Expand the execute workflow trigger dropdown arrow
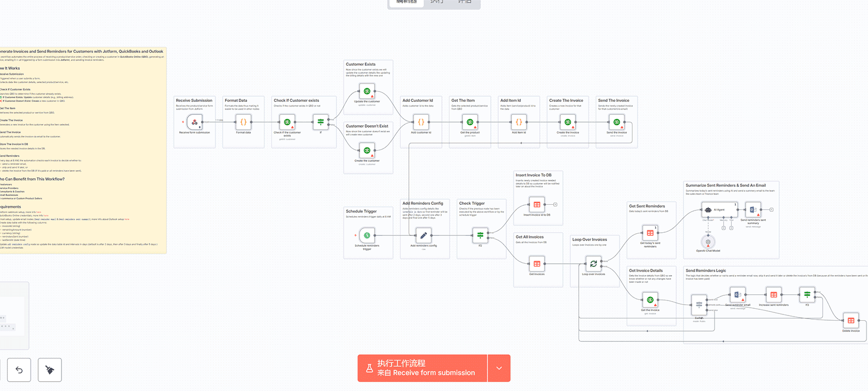The height and width of the screenshot is (391, 868). pyautogui.click(x=499, y=368)
